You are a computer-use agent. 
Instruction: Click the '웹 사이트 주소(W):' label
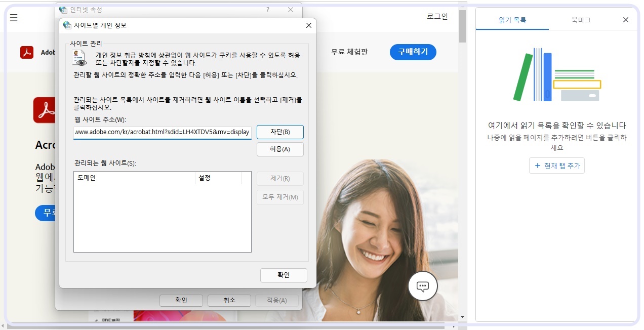pyautogui.click(x=100, y=119)
